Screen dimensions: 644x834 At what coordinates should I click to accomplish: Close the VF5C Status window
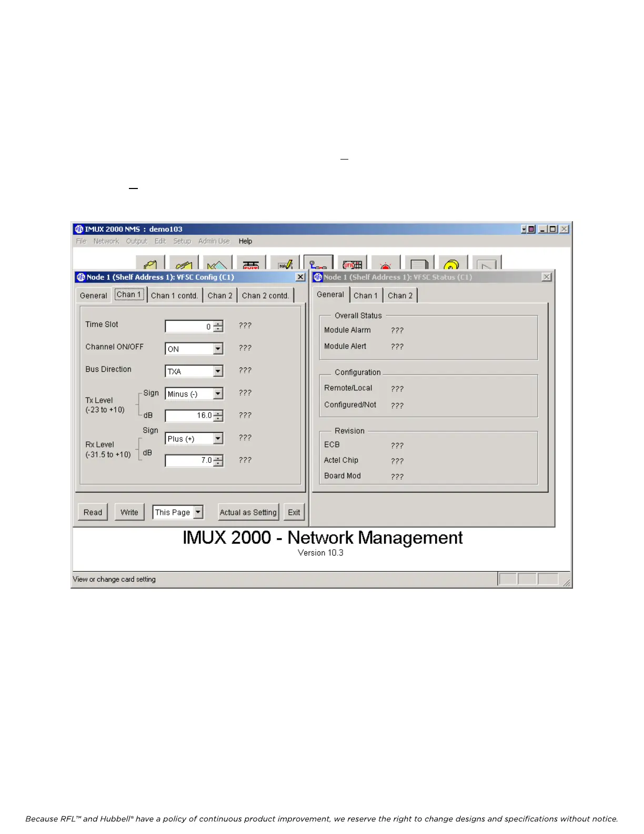coord(547,277)
